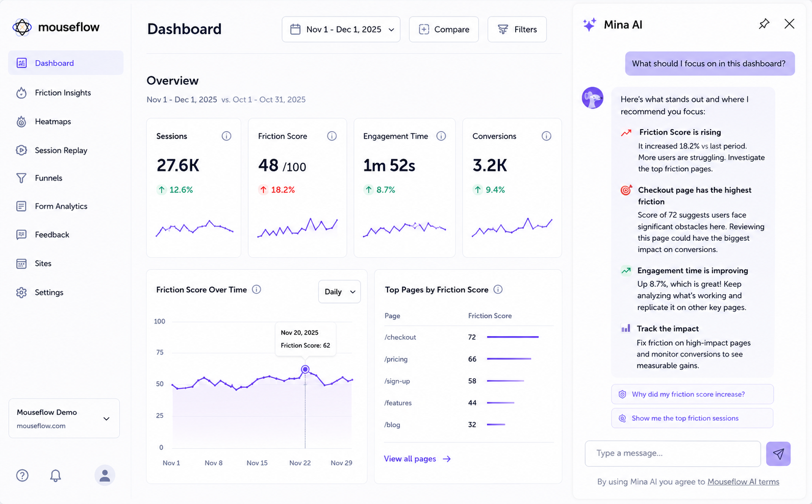Image resolution: width=812 pixels, height=504 pixels.
Task: Show info for the Conversions card
Action: 546,136
